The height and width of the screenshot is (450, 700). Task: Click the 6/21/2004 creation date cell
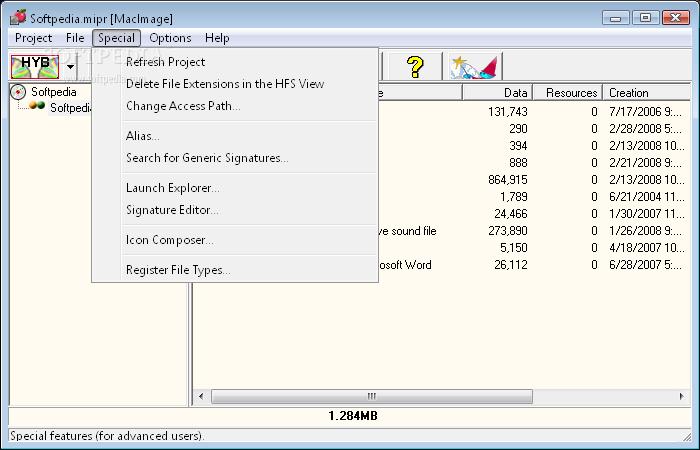[647, 196]
